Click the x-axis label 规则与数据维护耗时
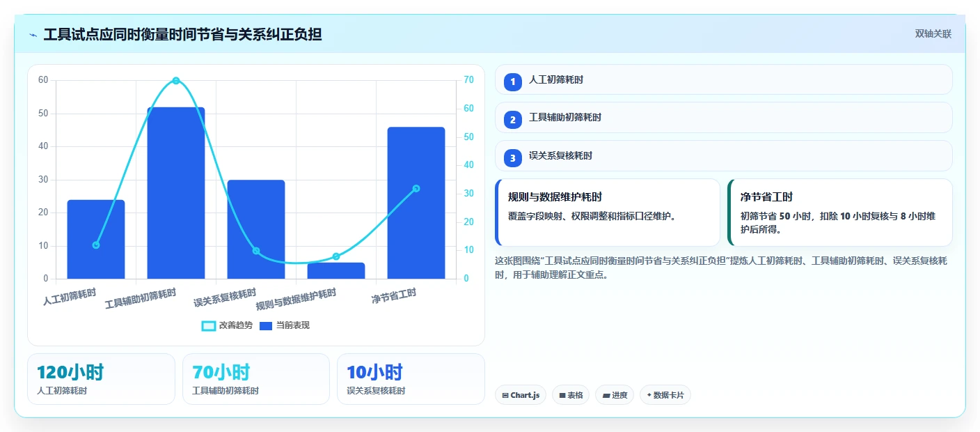 click(x=297, y=300)
